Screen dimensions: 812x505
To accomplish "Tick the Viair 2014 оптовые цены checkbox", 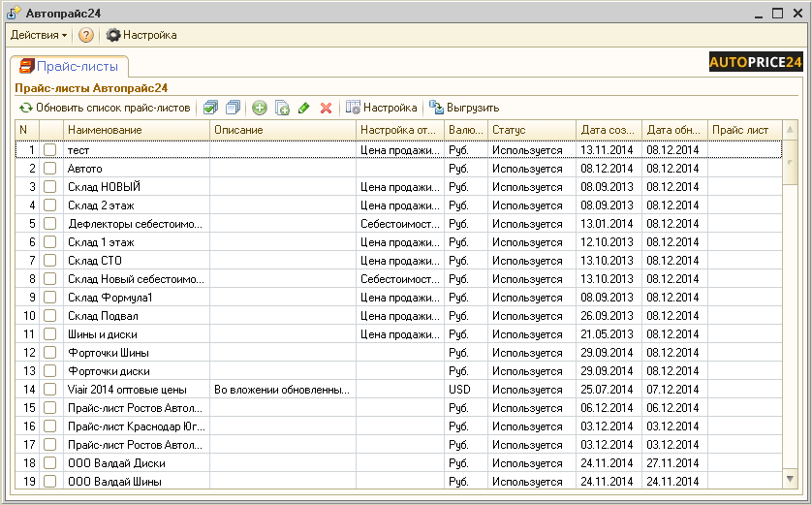I will [x=49, y=390].
